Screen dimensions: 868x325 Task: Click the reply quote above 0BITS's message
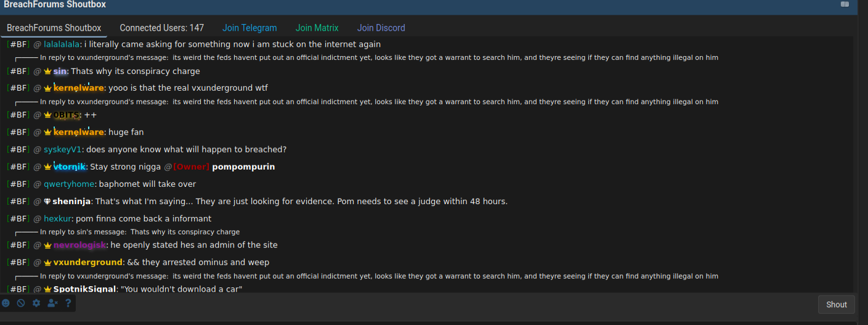tap(379, 102)
